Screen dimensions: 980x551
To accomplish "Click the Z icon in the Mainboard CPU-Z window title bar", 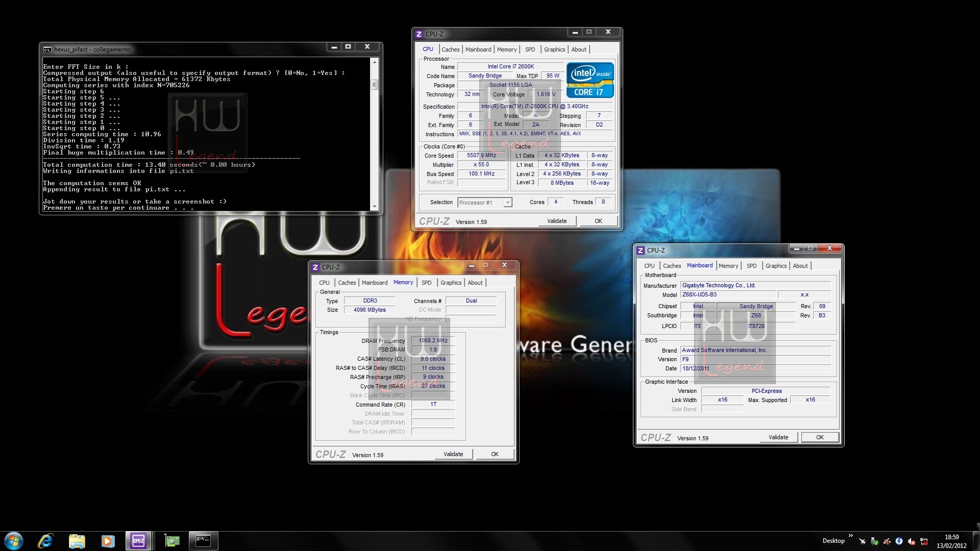I will click(641, 251).
